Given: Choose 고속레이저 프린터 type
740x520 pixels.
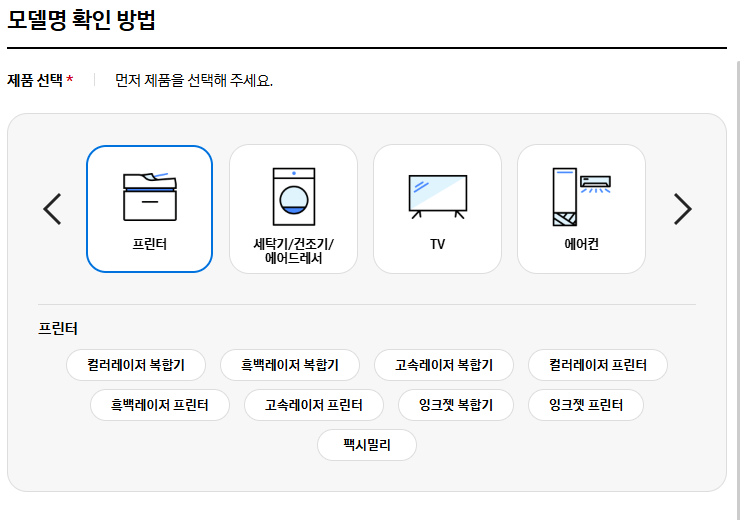Looking at the screenshot, I should [314, 405].
